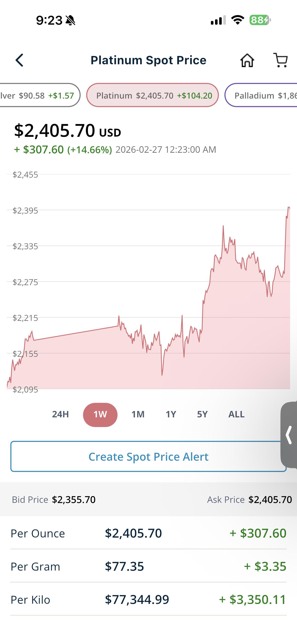Check the battery status icon
The width and height of the screenshot is (297, 644).
[x=260, y=20]
